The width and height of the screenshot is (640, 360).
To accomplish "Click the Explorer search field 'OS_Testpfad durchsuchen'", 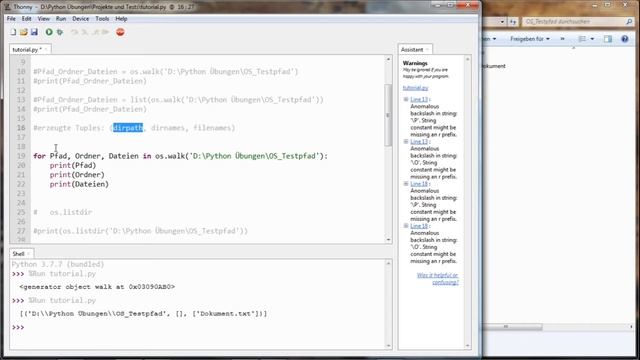I will pyautogui.click(x=573, y=22).
